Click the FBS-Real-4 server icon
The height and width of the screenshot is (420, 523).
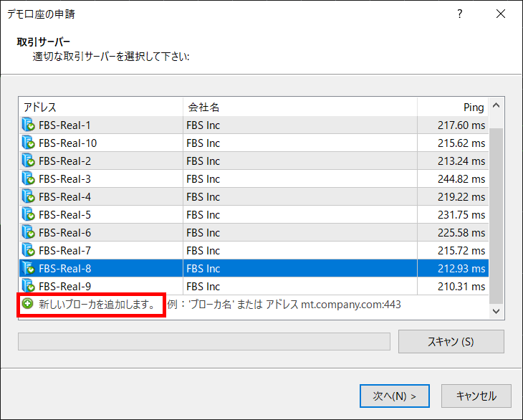pos(29,196)
